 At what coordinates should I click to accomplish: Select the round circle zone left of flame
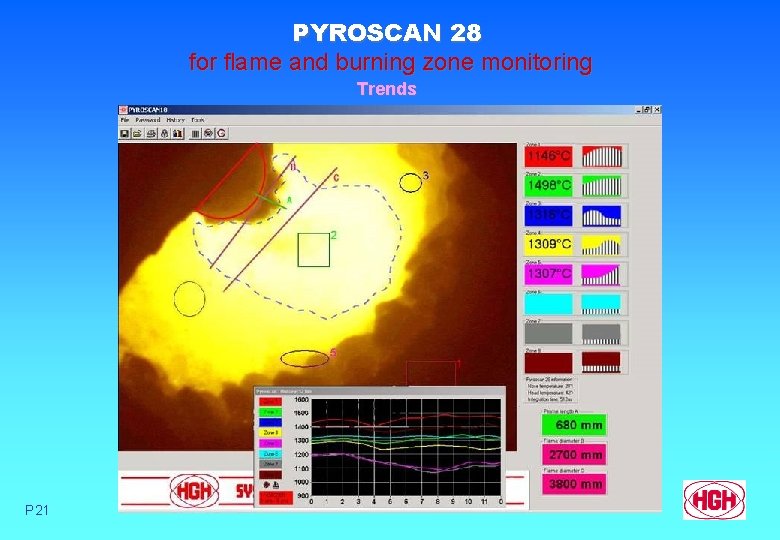pyautogui.click(x=190, y=299)
